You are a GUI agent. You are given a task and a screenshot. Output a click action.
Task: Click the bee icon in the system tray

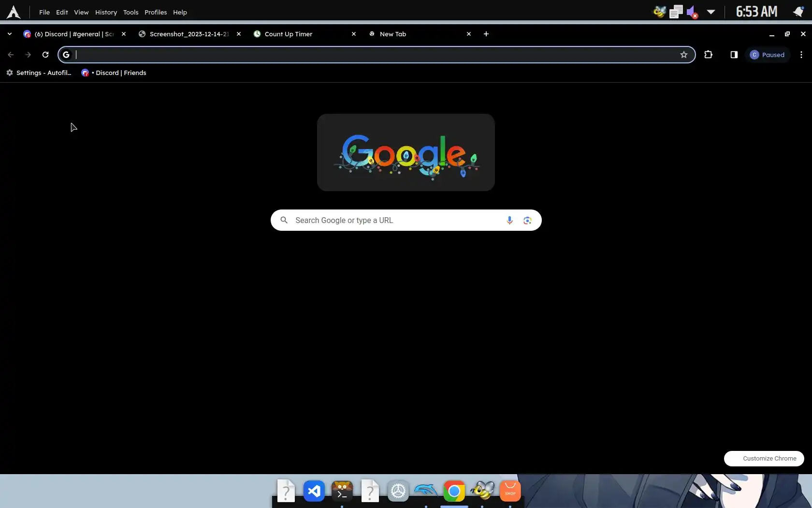tap(659, 12)
